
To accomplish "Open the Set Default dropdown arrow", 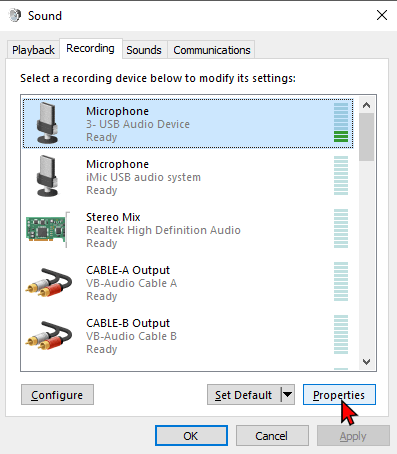I will point(288,395).
